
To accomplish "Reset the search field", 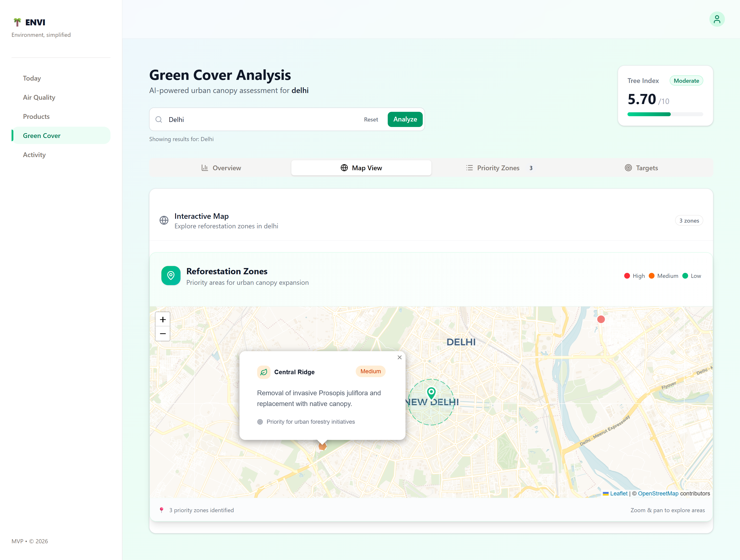I will (371, 119).
